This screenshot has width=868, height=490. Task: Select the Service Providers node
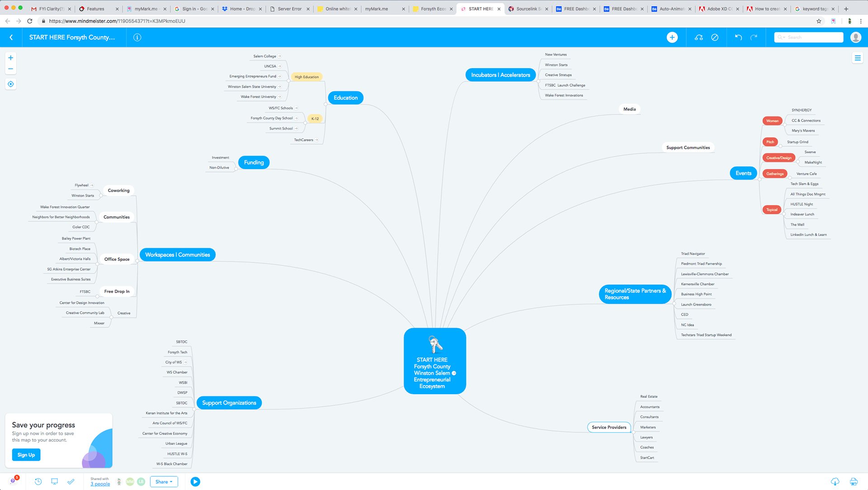tap(609, 427)
